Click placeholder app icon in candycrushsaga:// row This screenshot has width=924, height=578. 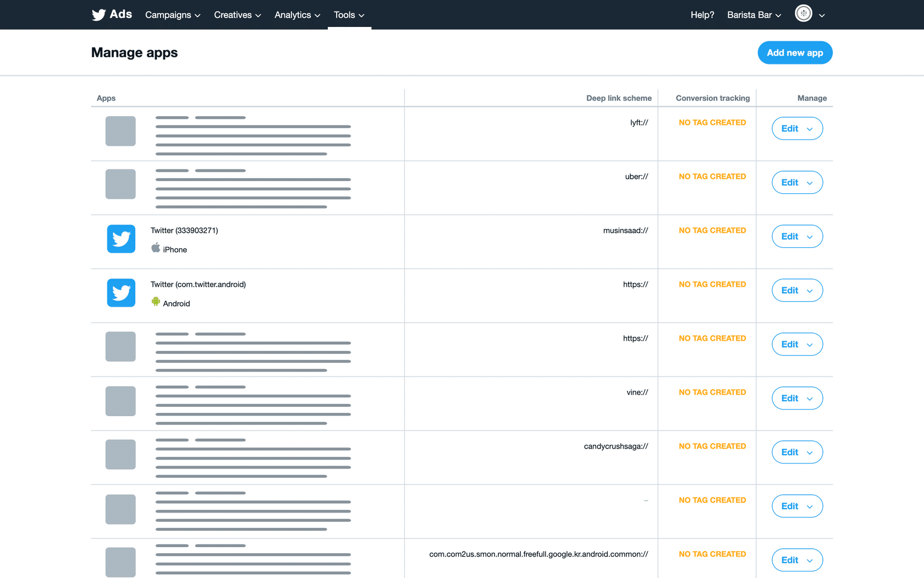[x=120, y=454]
